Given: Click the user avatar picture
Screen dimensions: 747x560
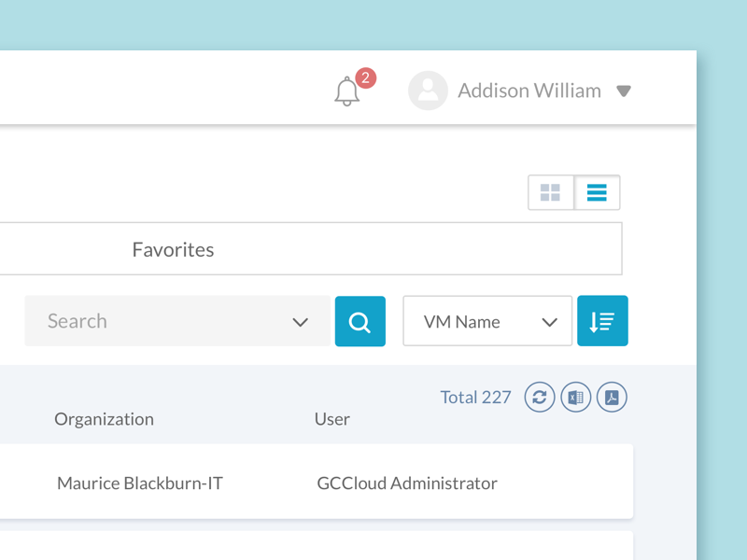Looking at the screenshot, I should (x=428, y=91).
